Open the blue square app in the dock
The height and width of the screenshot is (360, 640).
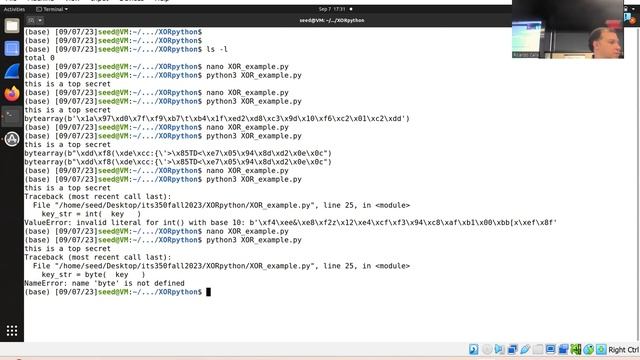[12, 49]
